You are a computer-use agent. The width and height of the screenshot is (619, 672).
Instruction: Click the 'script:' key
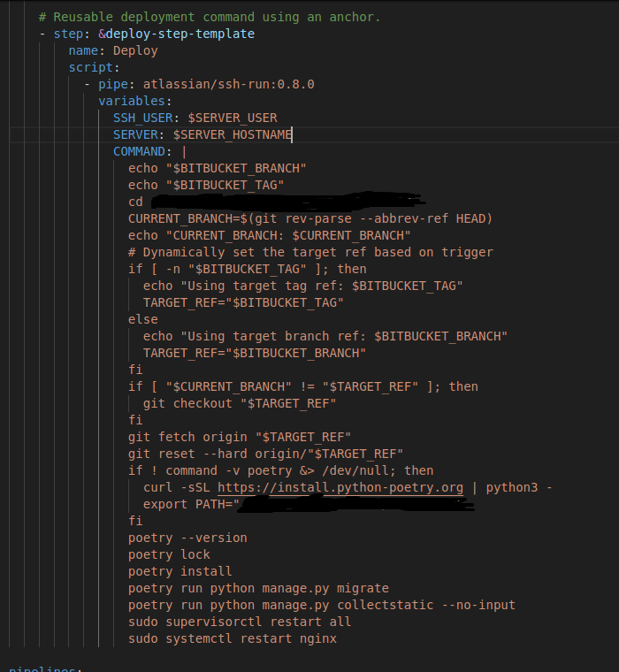94,67
